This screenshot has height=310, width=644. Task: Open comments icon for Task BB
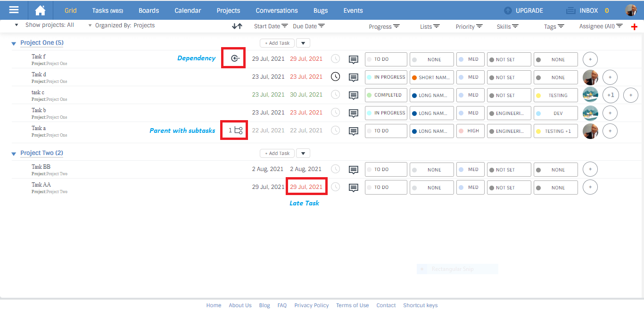353,170
